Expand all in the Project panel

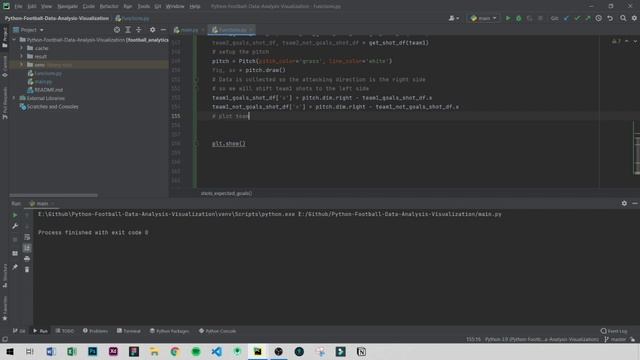click(x=128, y=30)
